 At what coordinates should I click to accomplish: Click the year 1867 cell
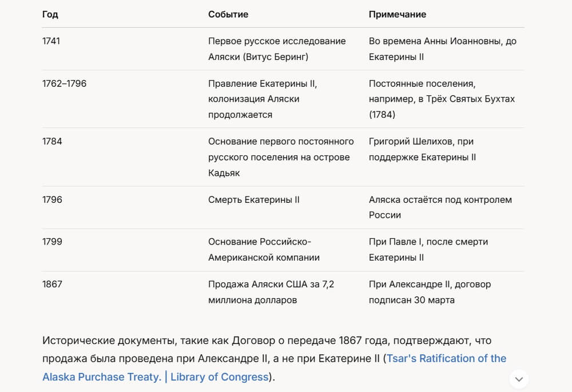[x=52, y=284]
